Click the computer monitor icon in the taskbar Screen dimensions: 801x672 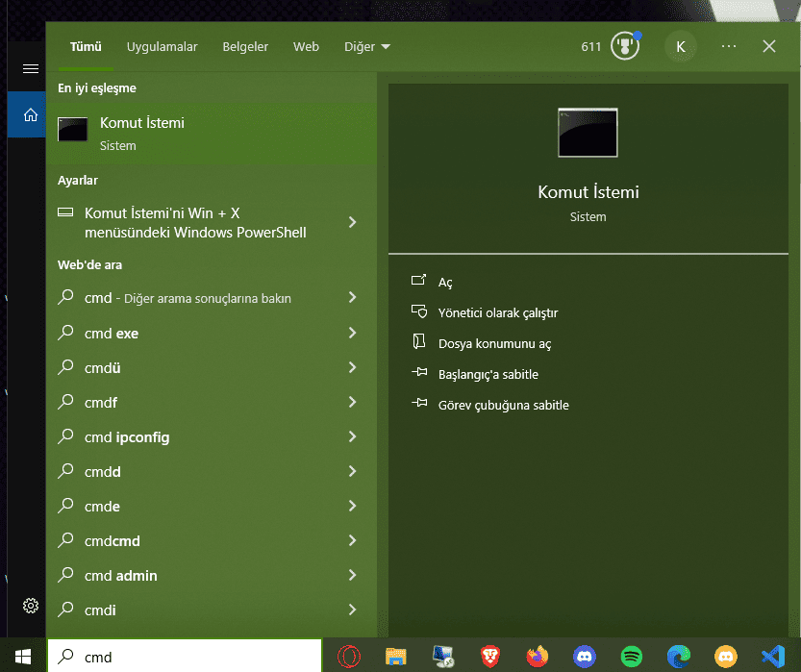443,657
